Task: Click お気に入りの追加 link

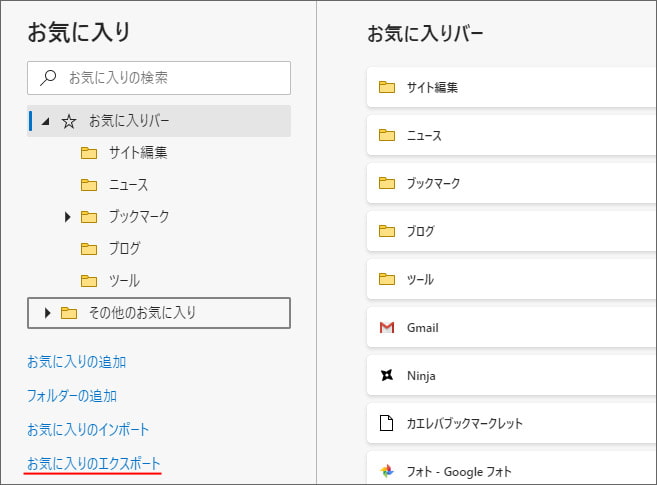Action: tap(77, 362)
